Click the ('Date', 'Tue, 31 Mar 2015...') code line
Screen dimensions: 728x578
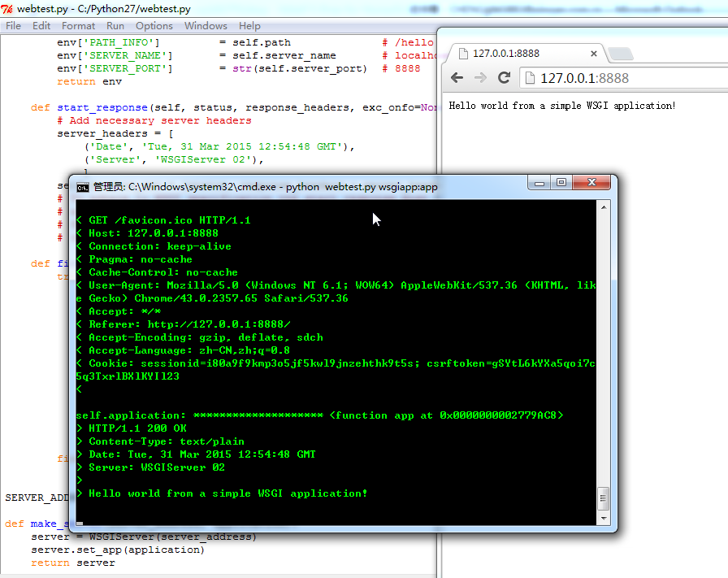(219, 147)
